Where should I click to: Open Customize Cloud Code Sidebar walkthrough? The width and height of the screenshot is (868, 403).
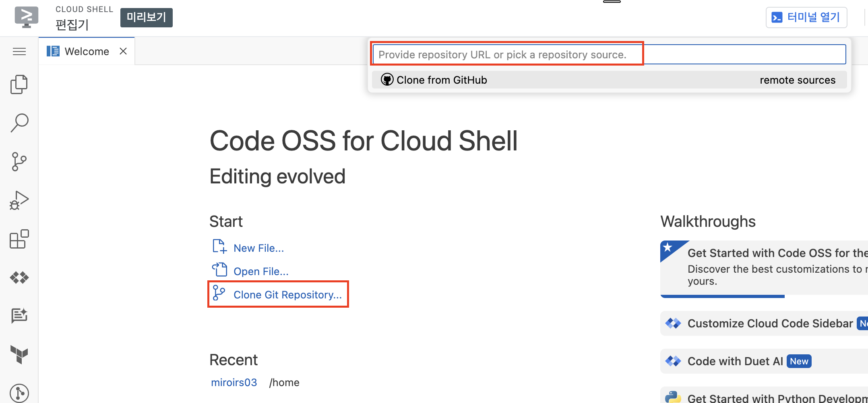pyautogui.click(x=764, y=323)
